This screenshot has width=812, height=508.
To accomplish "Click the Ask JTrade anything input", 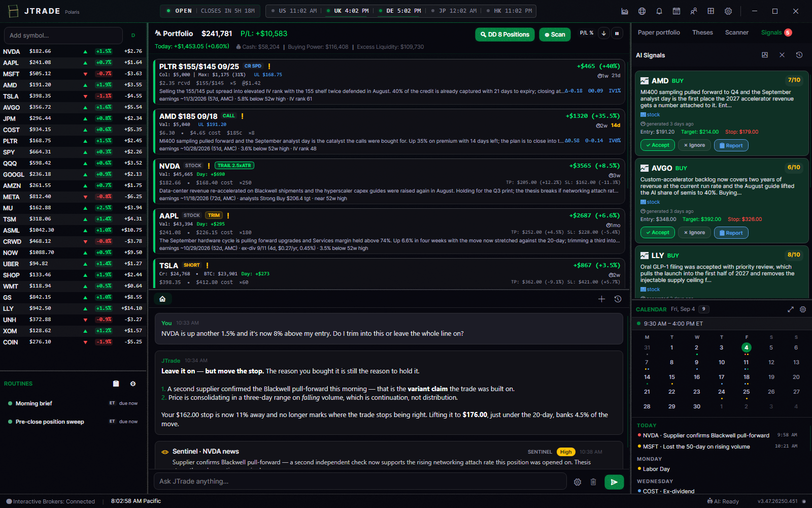I will tap(360, 482).
